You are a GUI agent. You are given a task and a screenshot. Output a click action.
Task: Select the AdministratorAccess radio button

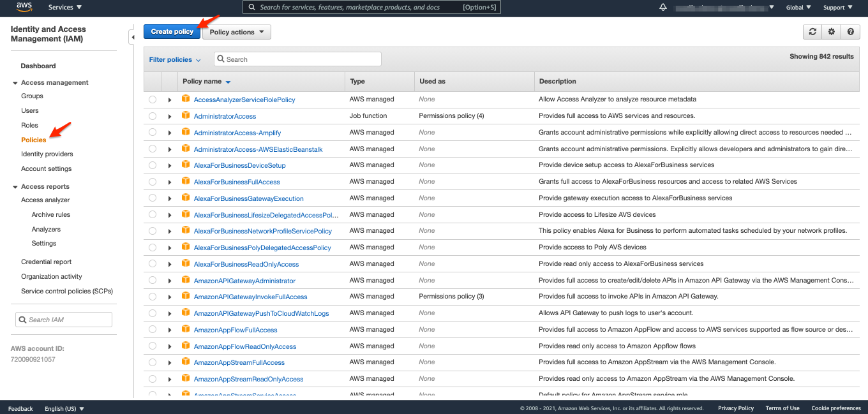[x=153, y=116]
